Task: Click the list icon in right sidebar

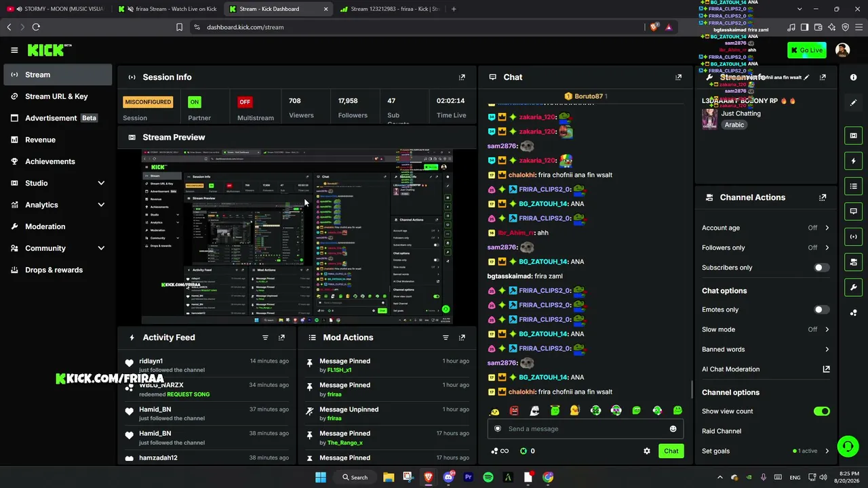Action: 854,186
